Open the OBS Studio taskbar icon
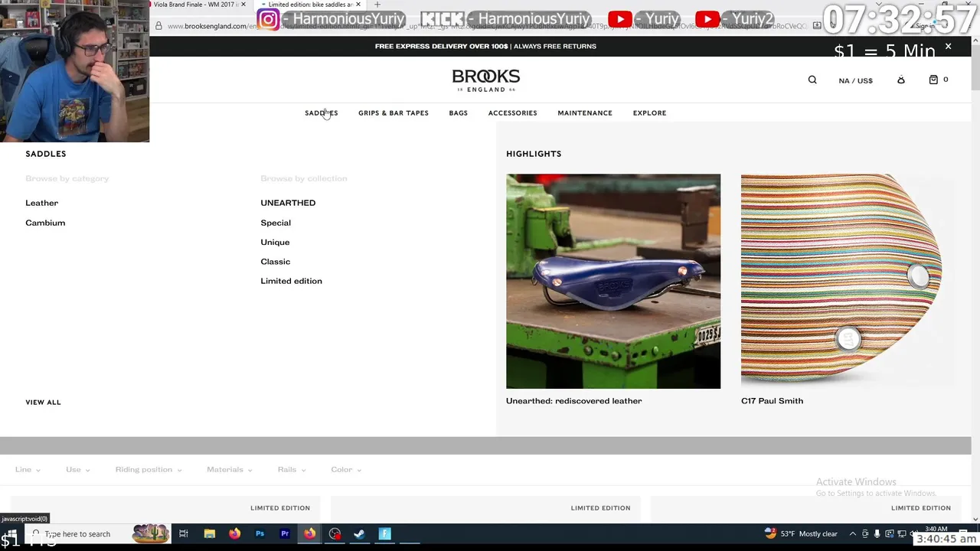 335,534
